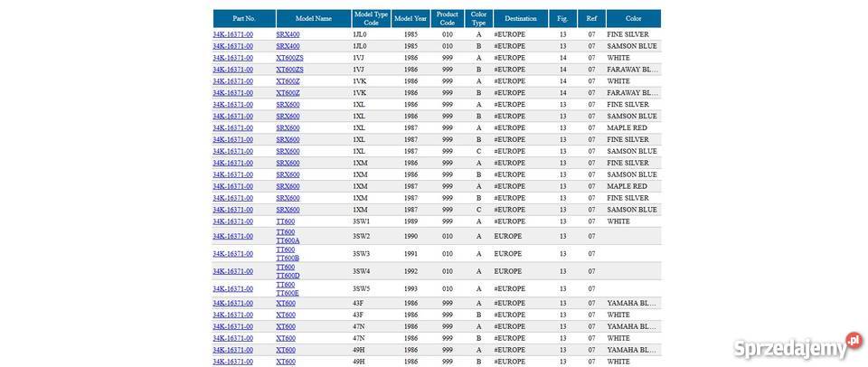Select Fig. 14 cell in XT600ZS White row
The height and width of the screenshot is (367, 868).
563,58
